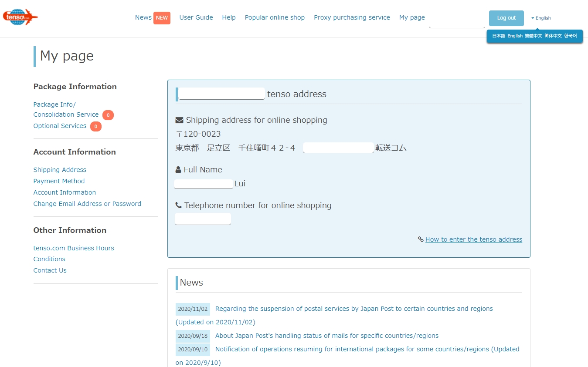
Task: Click the tenso.com logo
Action: pos(20,17)
